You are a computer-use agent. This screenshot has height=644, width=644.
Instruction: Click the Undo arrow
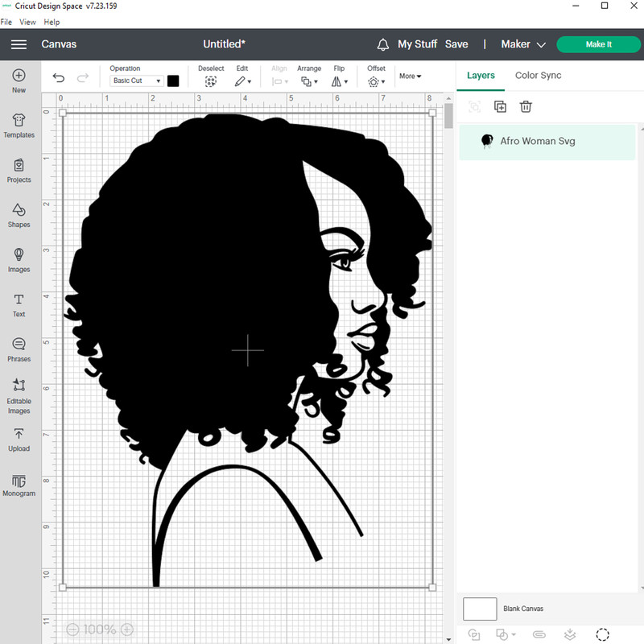[59, 78]
